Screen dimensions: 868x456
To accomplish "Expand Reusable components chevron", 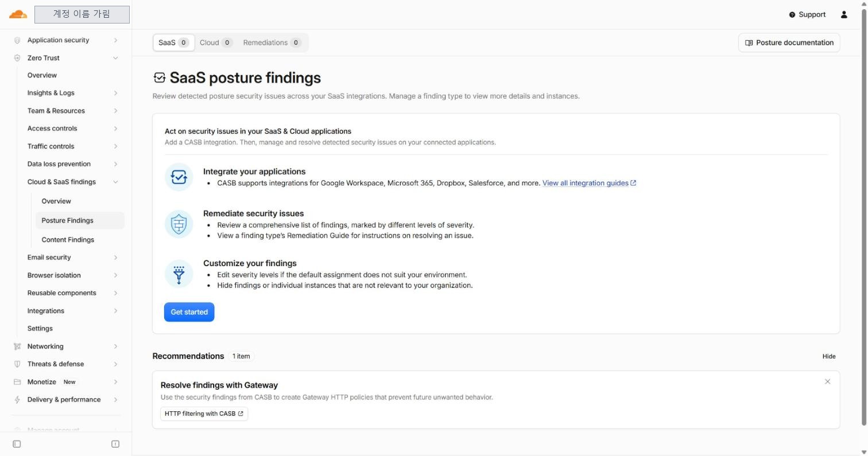I will tap(115, 293).
